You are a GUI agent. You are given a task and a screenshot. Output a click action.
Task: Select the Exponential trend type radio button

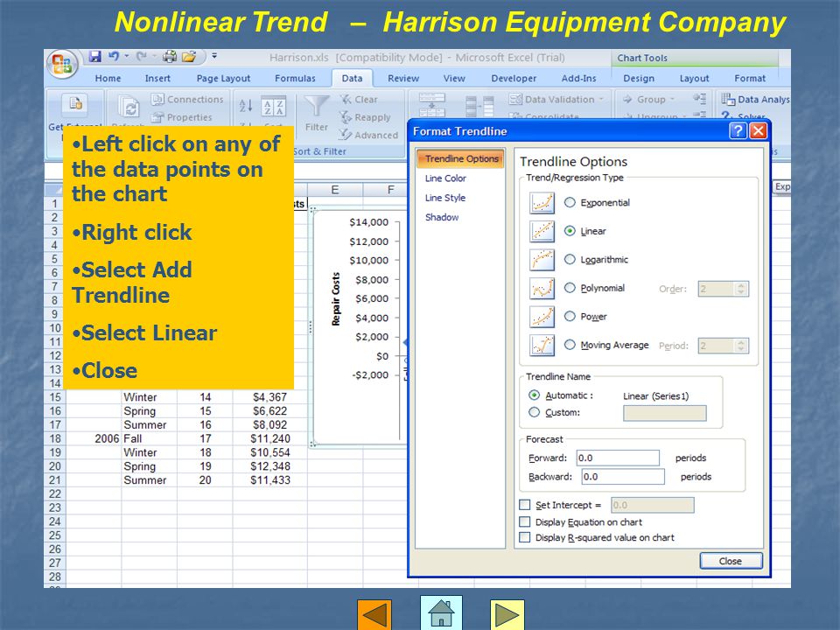[570, 202]
